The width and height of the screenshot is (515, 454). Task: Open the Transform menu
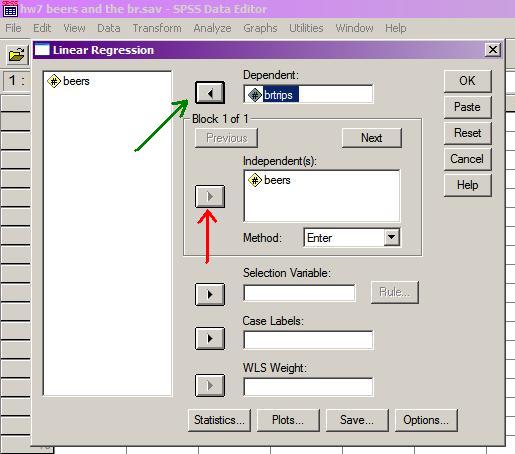[157, 28]
